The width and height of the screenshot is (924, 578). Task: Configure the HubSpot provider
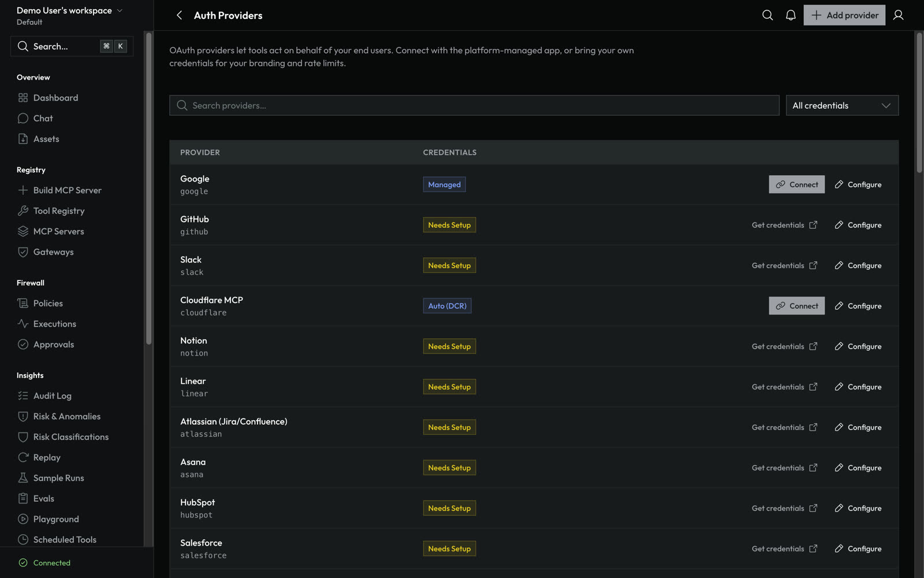click(x=858, y=508)
